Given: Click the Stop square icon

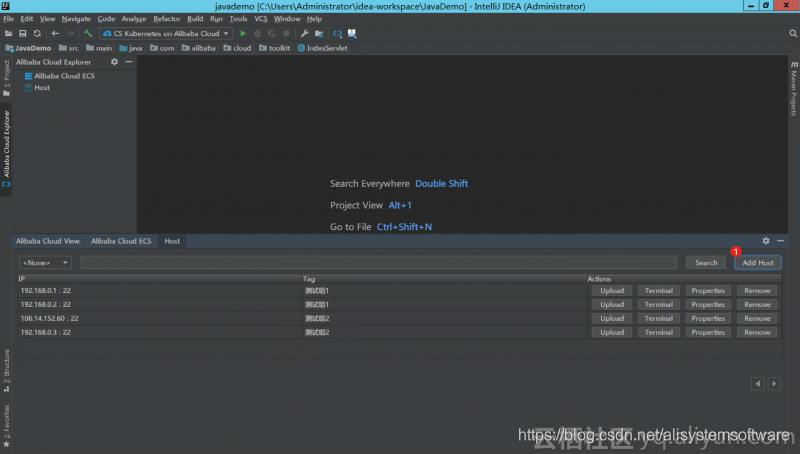Looking at the screenshot, I should 286,34.
